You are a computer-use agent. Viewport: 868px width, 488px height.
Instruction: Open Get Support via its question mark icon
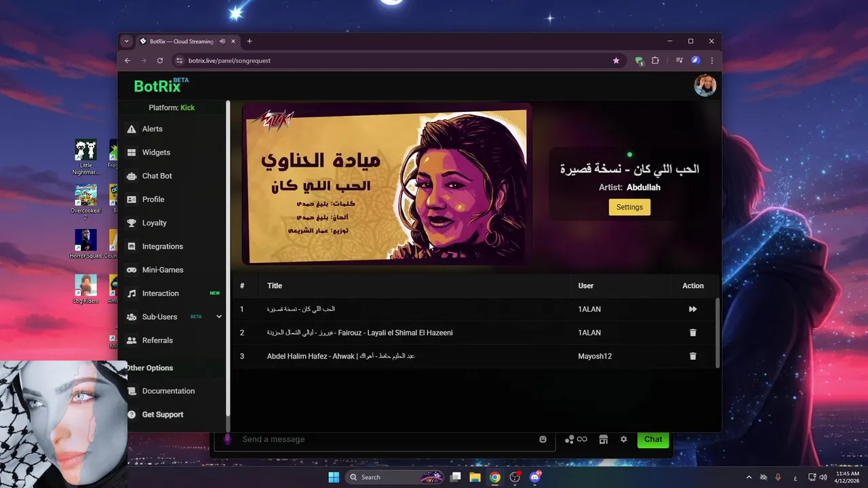pos(132,414)
